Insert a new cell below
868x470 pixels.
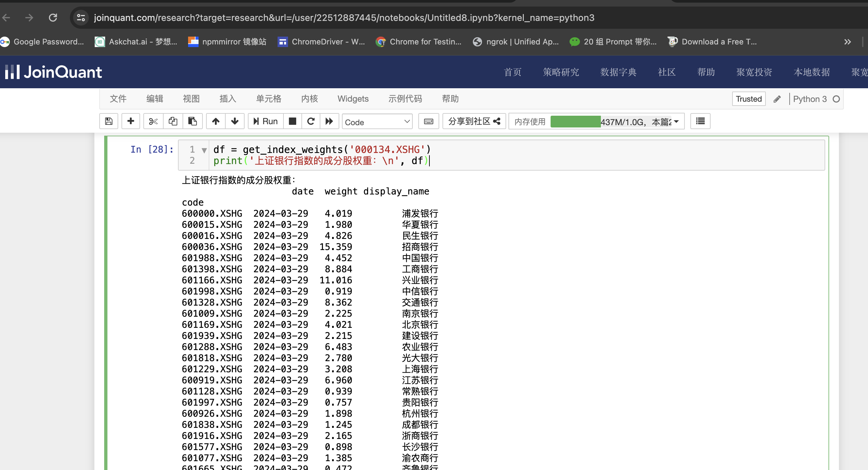[x=131, y=121]
